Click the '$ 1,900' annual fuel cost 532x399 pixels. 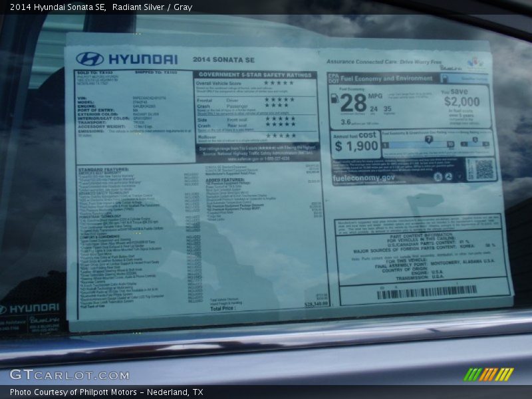(x=356, y=146)
